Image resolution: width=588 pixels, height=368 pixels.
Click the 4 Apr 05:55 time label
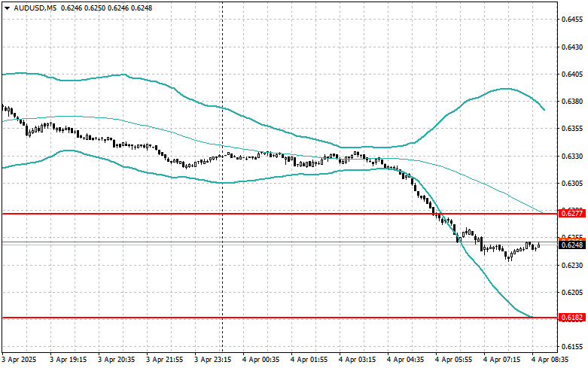pyautogui.click(x=454, y=360)
